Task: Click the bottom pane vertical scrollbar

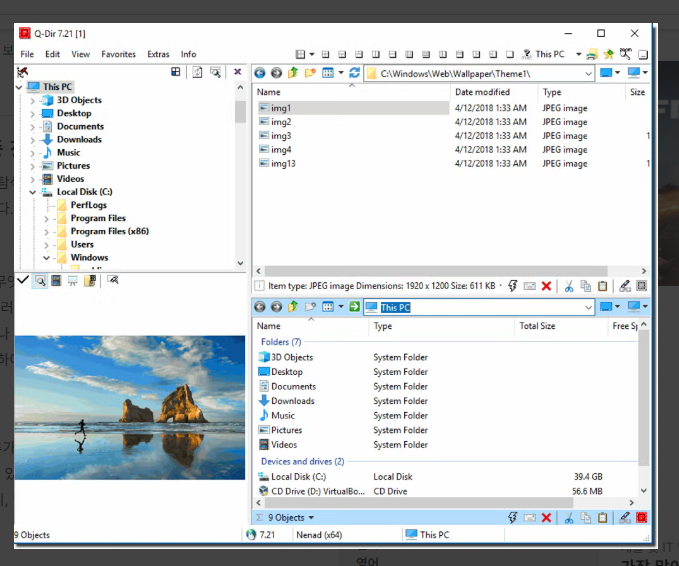Action: [x=643, y=398]
